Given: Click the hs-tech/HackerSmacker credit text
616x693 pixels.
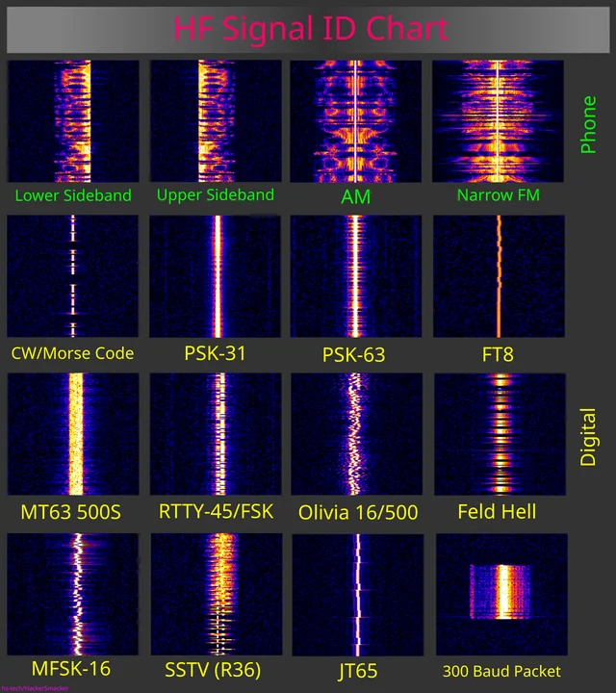Looking at the screenshot, I should click(35, 688).
